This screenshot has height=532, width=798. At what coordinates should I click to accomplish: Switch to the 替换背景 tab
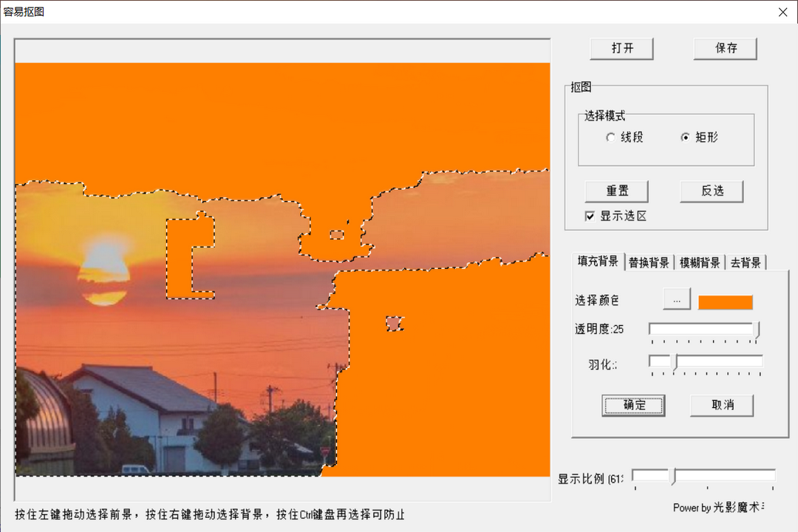[649, 262]
